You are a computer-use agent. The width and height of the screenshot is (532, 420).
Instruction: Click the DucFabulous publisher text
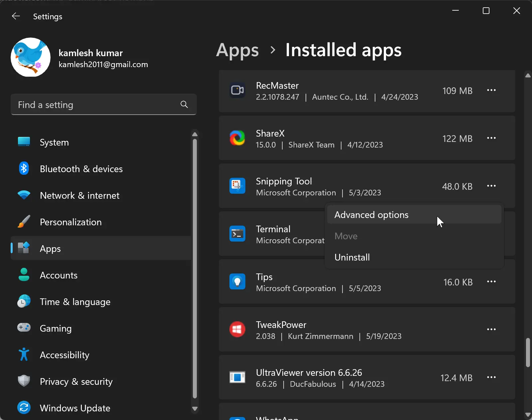313,384
